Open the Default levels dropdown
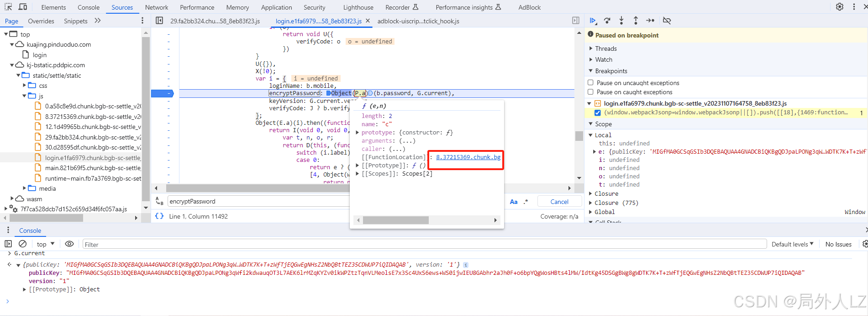868x316 pixels. (792, 244)
